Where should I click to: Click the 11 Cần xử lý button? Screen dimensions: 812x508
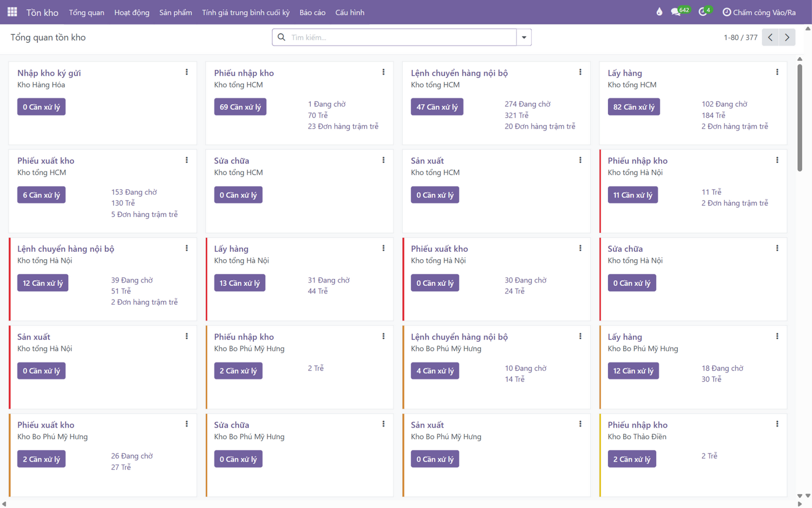(x=633, y=195)
